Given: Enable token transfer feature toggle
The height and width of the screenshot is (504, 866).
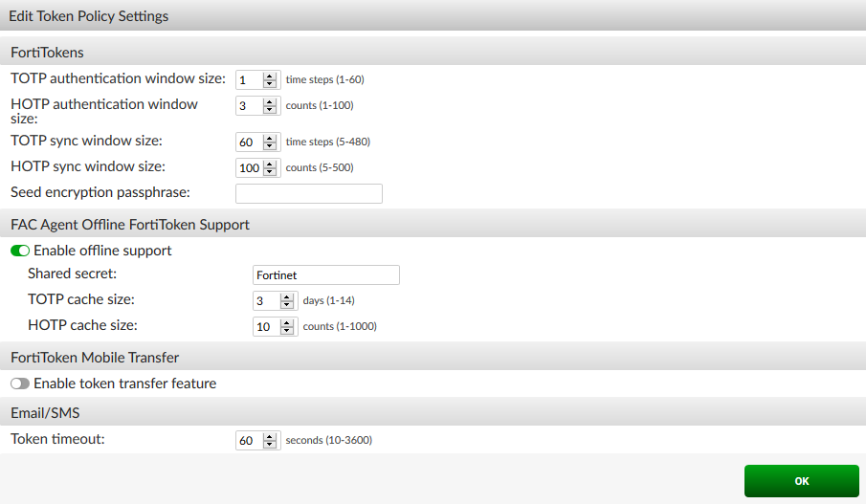Looking at the screenshot, I should 20,383.
